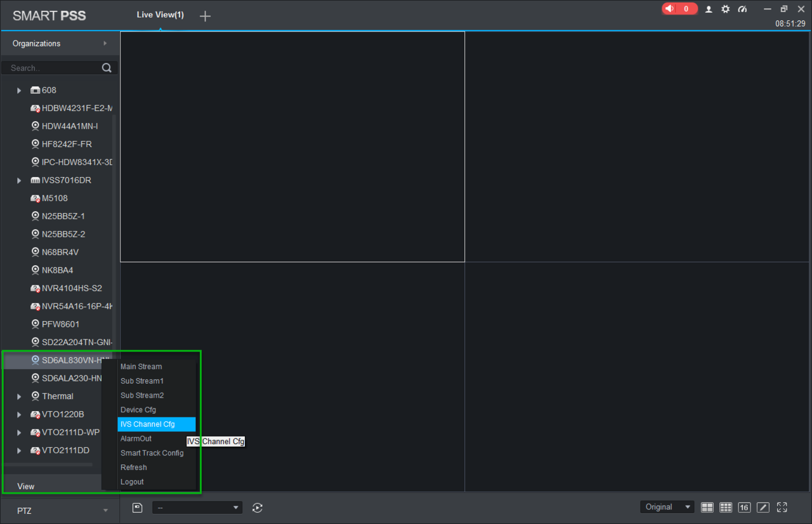
Task: Open the alarm sound indicator showing 0
Action: click(x=679, y=9)
